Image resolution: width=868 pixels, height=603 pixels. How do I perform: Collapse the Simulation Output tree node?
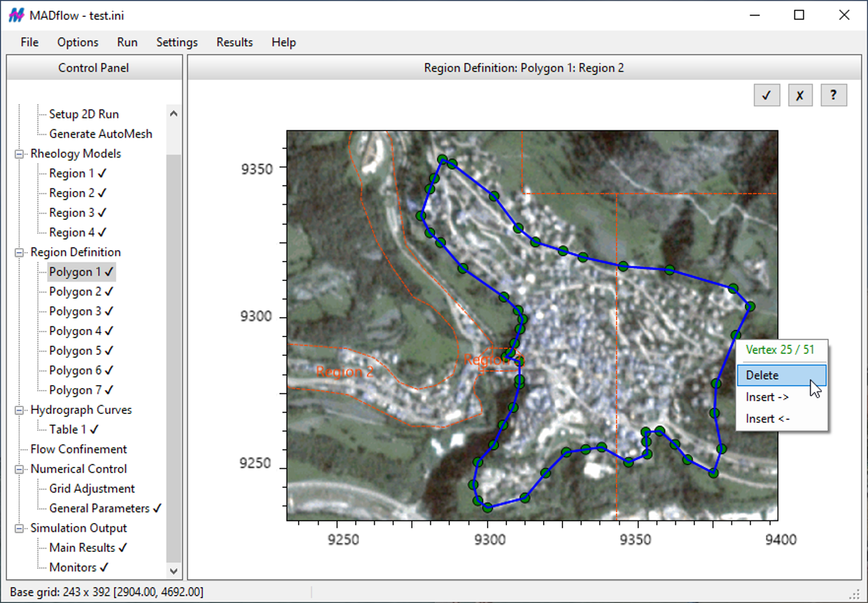coord(20,529)
